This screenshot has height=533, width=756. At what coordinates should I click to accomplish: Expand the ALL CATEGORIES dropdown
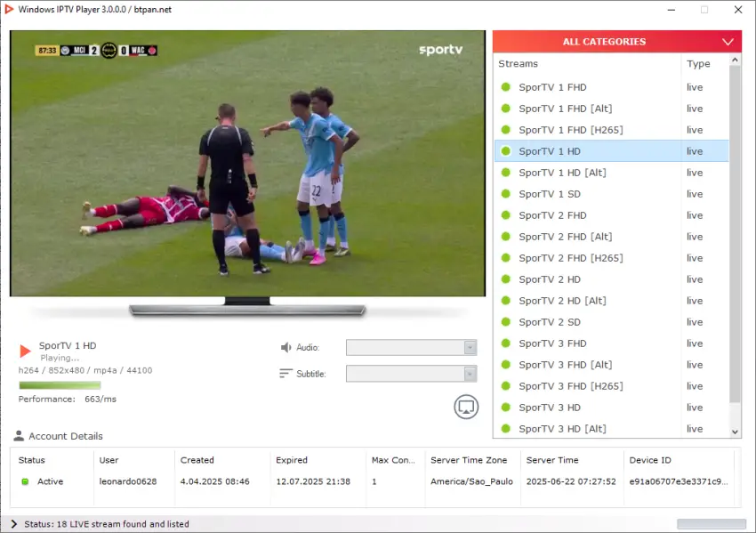click(x=617, y=42)
